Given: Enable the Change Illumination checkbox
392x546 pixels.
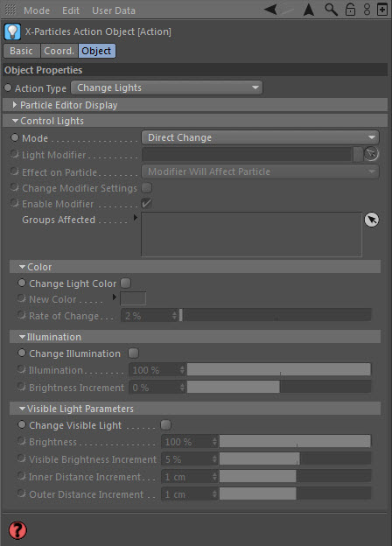Looking at the screenshot, I should click(x=133, y=353).
